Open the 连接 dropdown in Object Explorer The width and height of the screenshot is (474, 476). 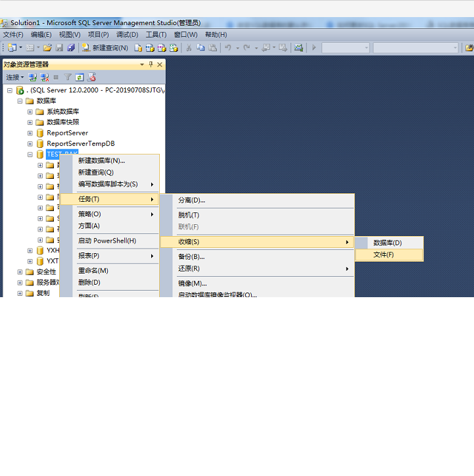click(x=14, y=77)
